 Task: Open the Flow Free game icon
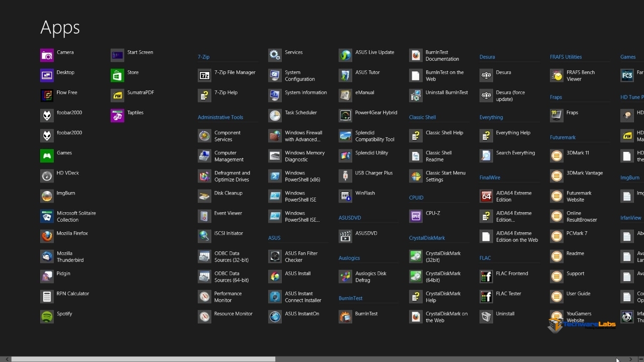pyautogui.click(x=47, y=96)
